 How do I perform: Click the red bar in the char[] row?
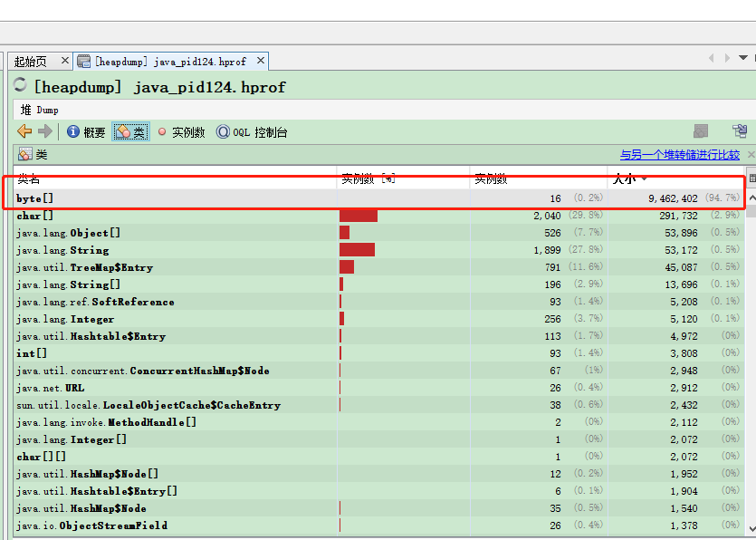[359, 216]
